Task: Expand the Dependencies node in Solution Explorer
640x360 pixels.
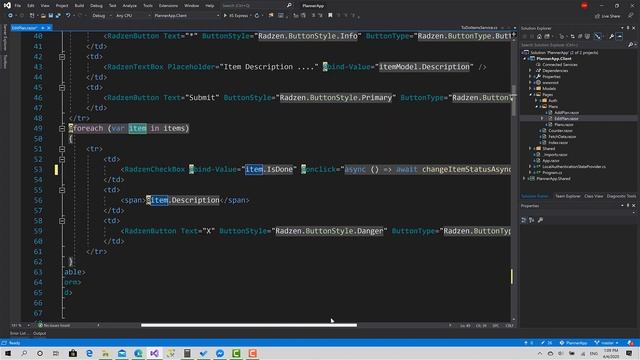Action: coord(530,71)
